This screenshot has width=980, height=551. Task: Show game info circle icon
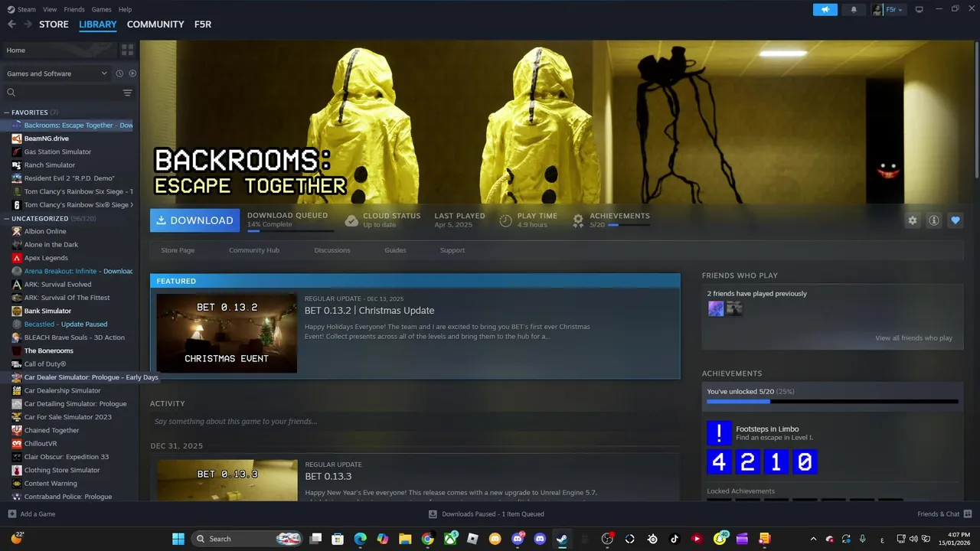tap(934, 220)
